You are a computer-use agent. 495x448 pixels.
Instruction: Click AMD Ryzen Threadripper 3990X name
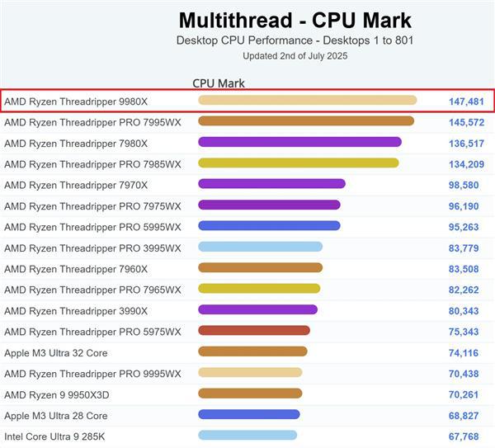click(76, 311)
